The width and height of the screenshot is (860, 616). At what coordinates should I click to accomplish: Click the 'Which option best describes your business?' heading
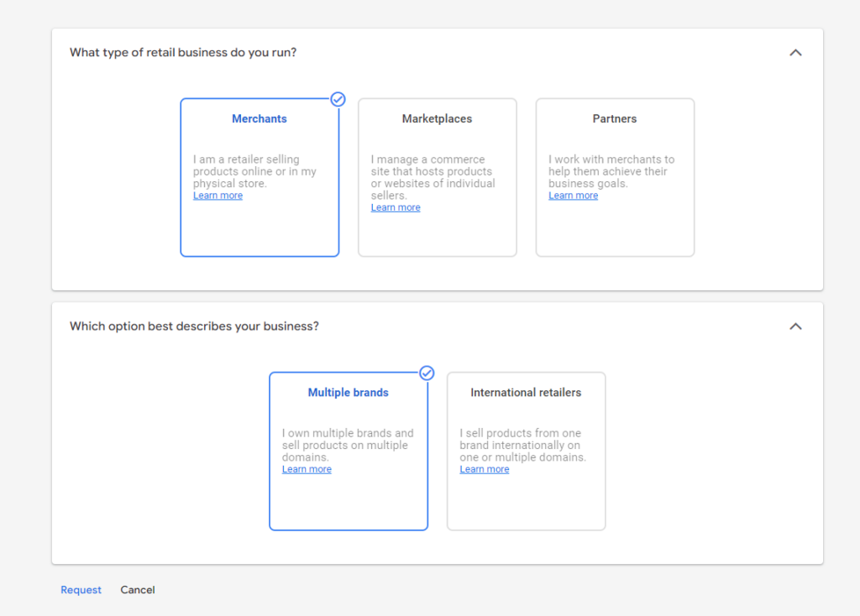[194, 326]
